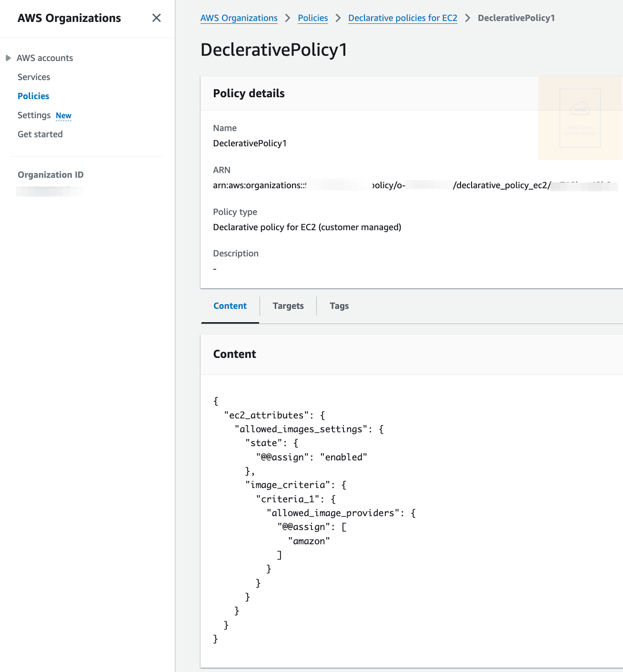The height and width of the screenshot is (672, 623).
Task: Open Settings in the sidebar
Action: click(x=34, y=115)
